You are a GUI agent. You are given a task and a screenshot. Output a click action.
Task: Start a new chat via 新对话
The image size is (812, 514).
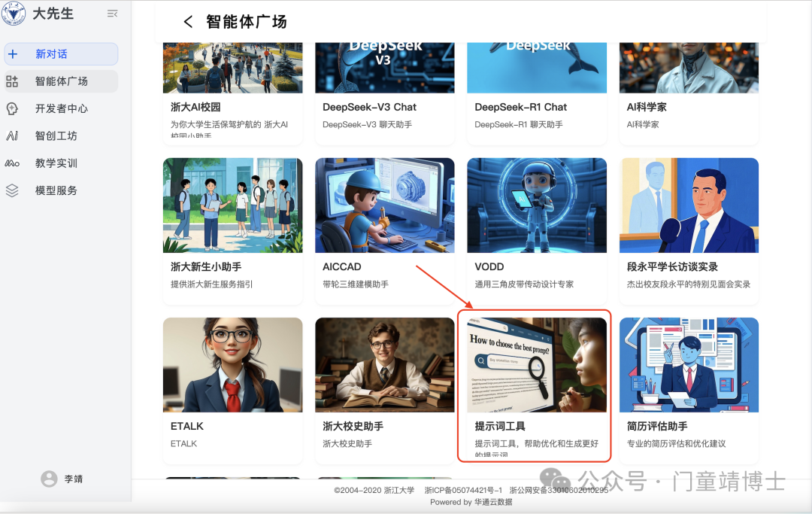[61, 54]
